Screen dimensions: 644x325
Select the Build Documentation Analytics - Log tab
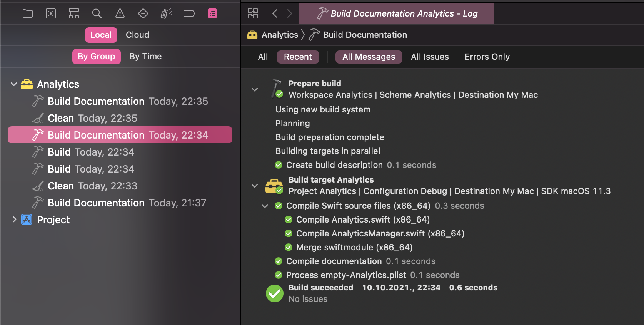click(396, 14)
